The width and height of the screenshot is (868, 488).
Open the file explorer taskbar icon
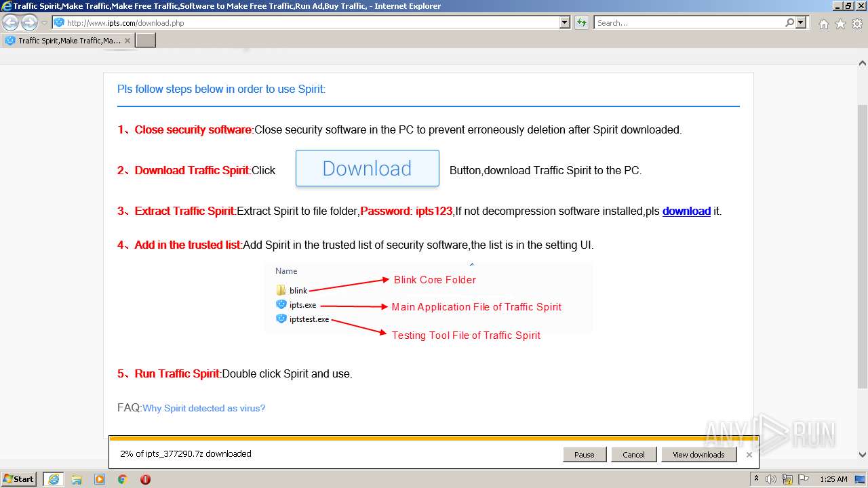click(x=77, y=479)
